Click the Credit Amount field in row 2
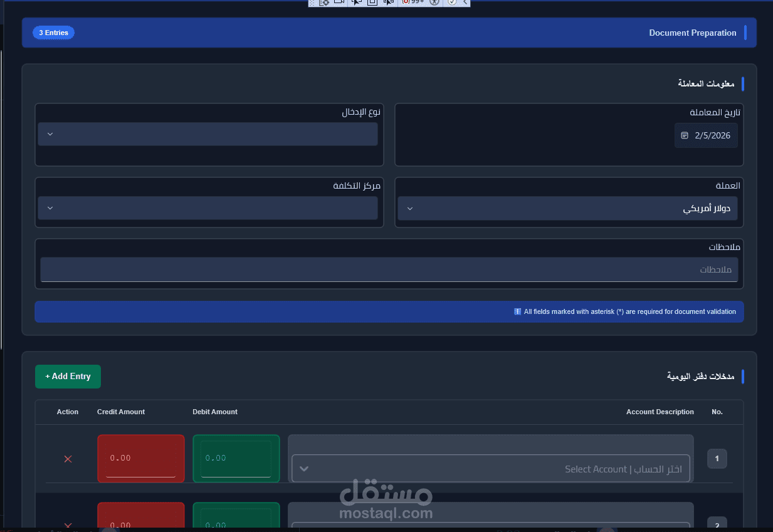Screen dimensions: 773x532 coord(141,515)
